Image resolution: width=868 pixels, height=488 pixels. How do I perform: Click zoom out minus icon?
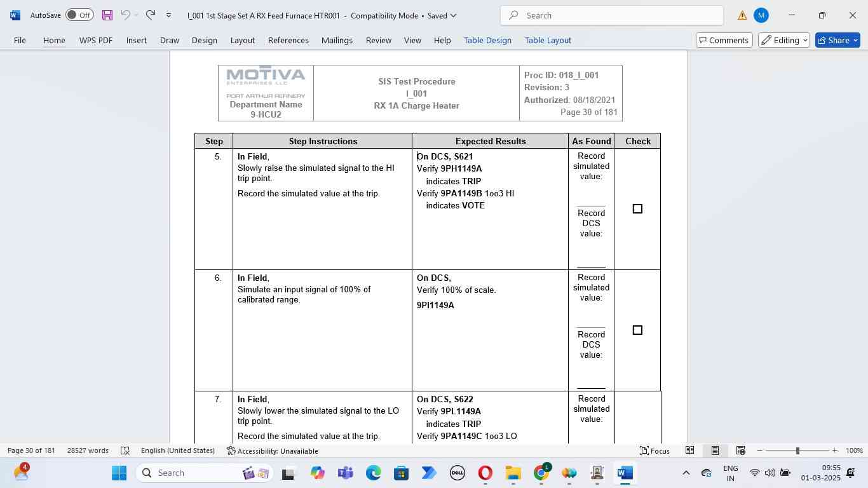coord(759,451)
